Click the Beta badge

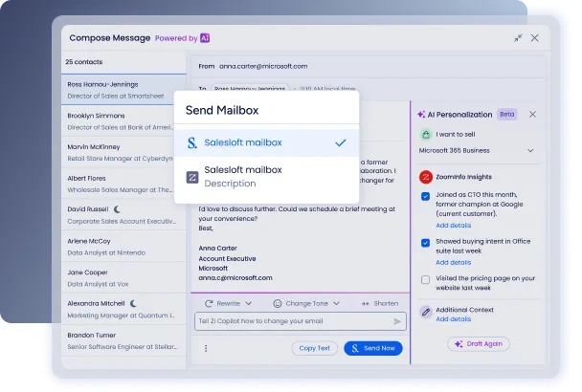[x=507, y=114]
